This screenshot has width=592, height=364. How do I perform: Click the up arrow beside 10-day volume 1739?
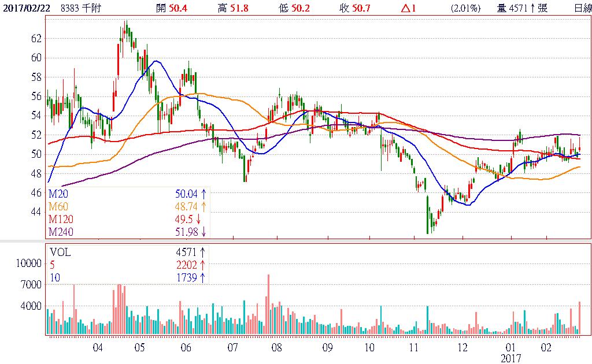point(203,278)
